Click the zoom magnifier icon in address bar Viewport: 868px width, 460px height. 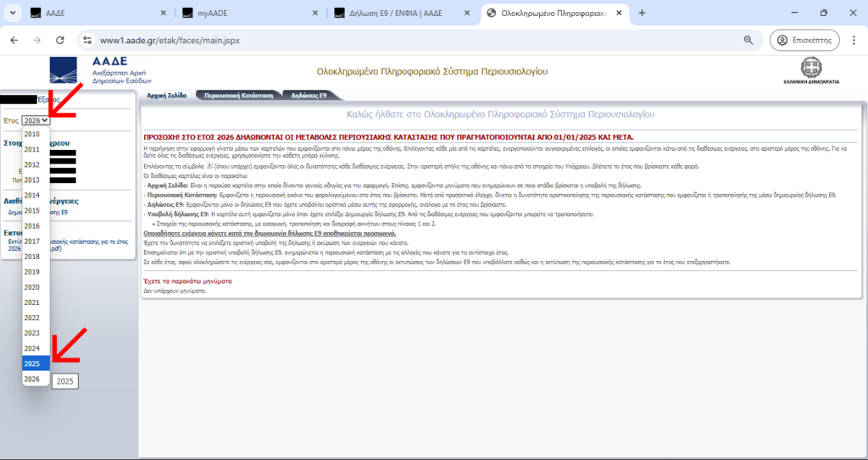(x=748, y=40)
